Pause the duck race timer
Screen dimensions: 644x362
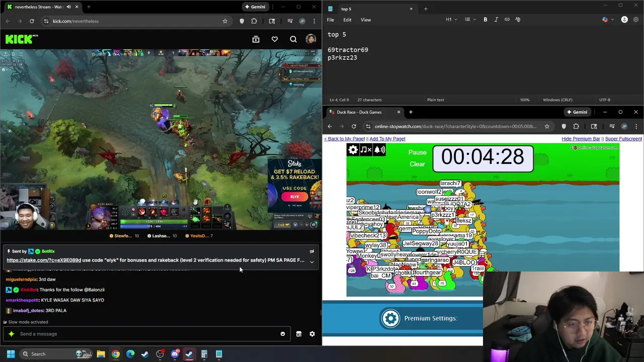(417, 152)
